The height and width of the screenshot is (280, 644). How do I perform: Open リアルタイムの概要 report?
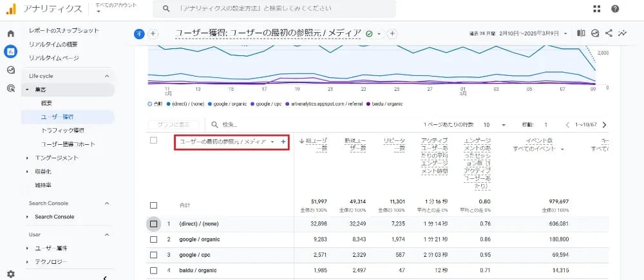53,45
